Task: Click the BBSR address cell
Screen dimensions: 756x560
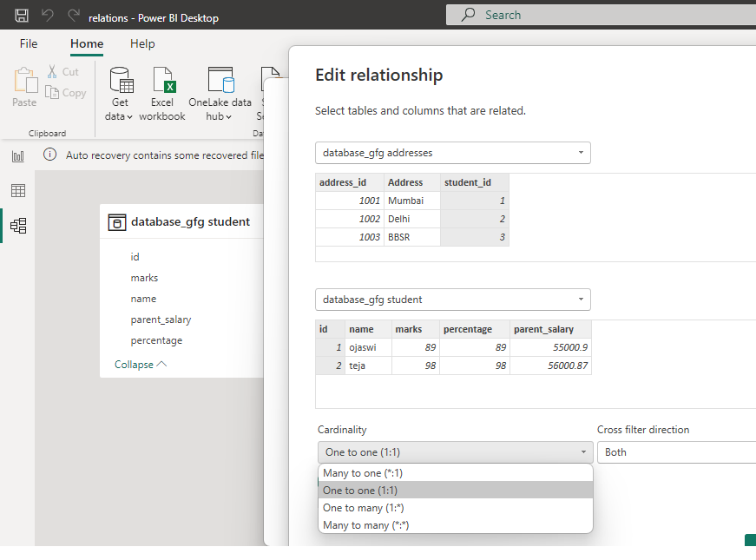Action: [411, 237]
